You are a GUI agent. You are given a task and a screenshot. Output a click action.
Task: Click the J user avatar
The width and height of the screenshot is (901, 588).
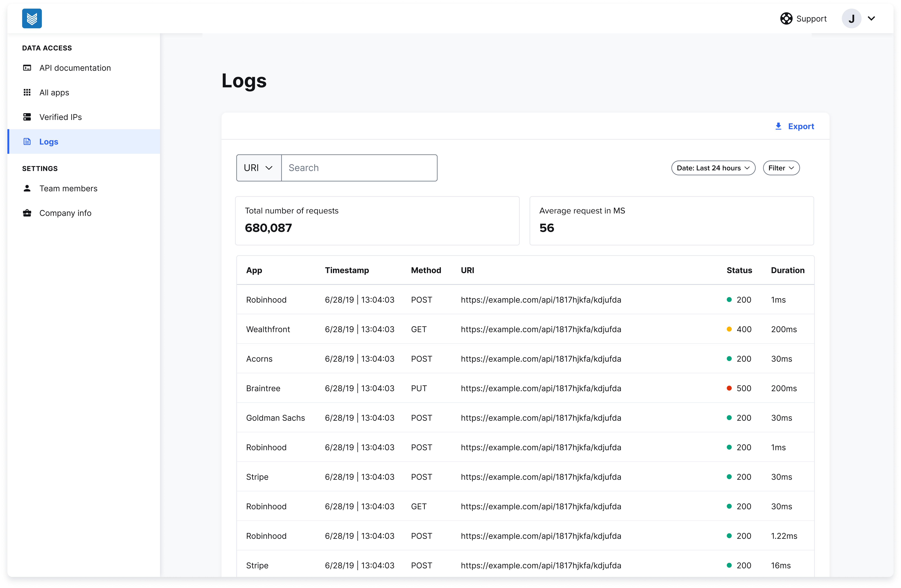[x=852, y=18]
